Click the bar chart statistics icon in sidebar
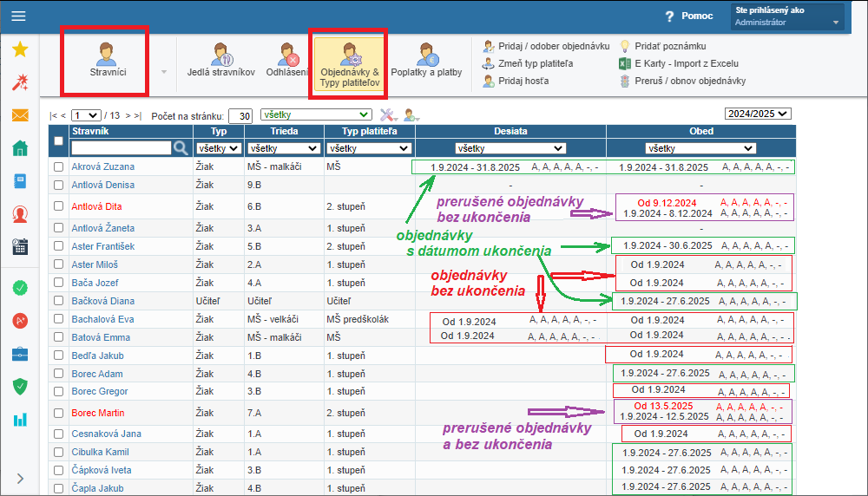868x496 pixels. pos(19,420)
